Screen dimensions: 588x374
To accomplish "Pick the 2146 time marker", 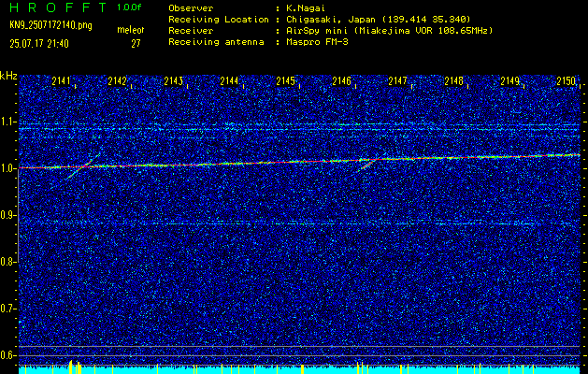I will [x=341, y=80].
